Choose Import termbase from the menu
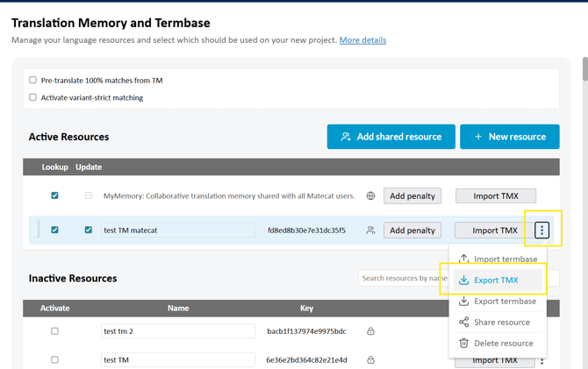Screen dimensions: 588x369 505,259
